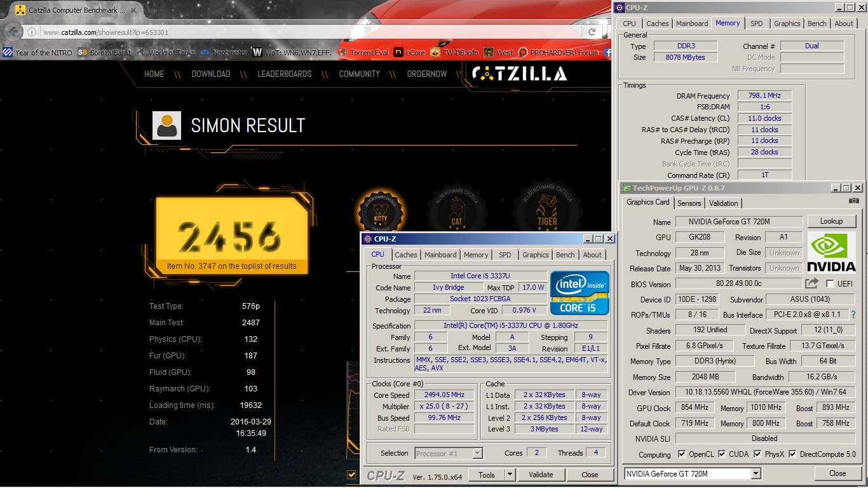Image resolution: width=868 pixels, height=488 pixels.
Task: Reload the Catzilla result page
Action: 592,32
